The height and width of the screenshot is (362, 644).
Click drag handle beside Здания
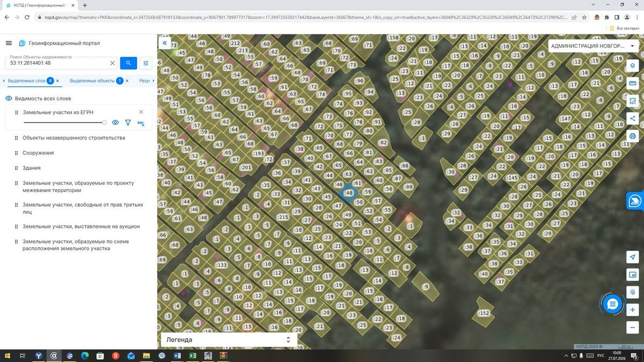pos(17,168)
